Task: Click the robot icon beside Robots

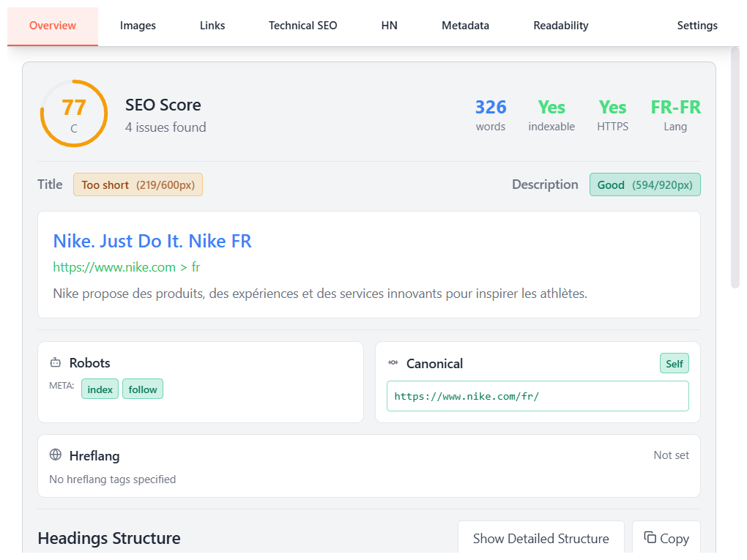Action: [55, 363]
